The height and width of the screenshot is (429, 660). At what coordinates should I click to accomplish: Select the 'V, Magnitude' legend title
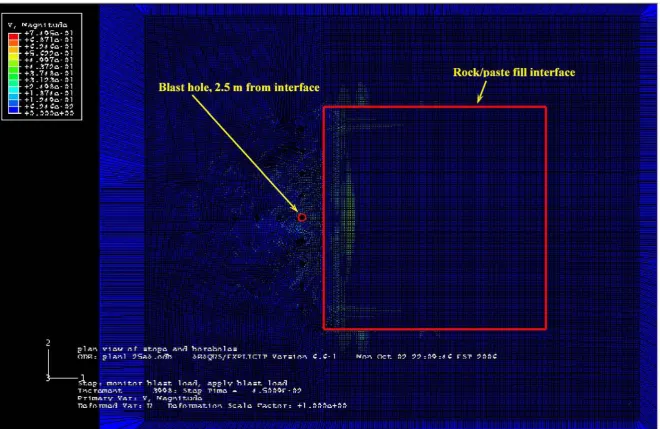37,25
